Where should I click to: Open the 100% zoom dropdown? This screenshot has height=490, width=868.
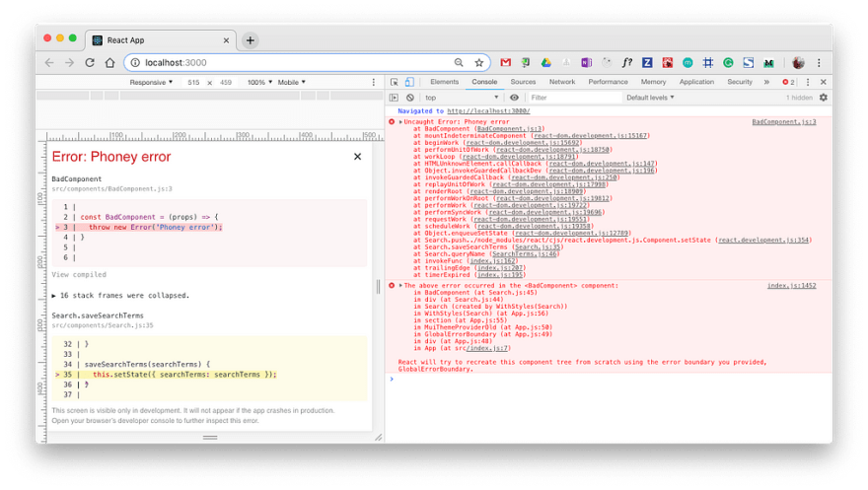(259, 82)
